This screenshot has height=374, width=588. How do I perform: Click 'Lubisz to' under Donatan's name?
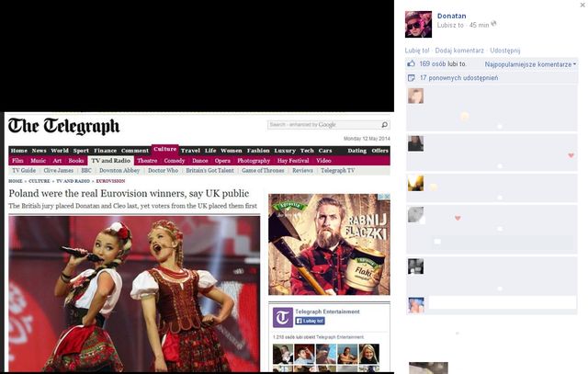450,25
